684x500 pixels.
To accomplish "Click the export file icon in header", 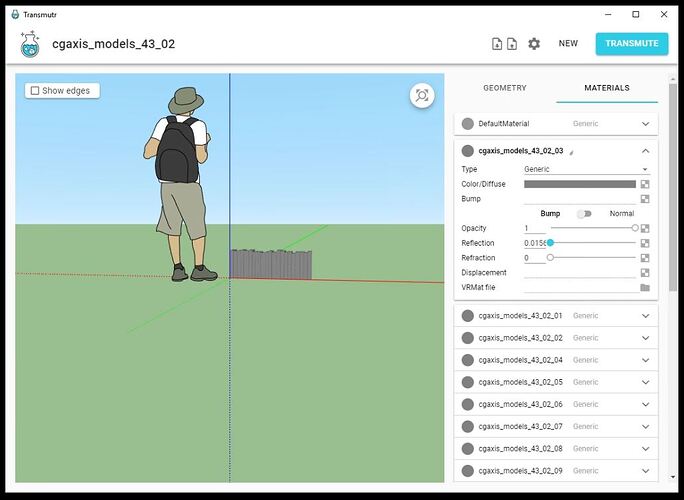I will click(x=512, y=44).
